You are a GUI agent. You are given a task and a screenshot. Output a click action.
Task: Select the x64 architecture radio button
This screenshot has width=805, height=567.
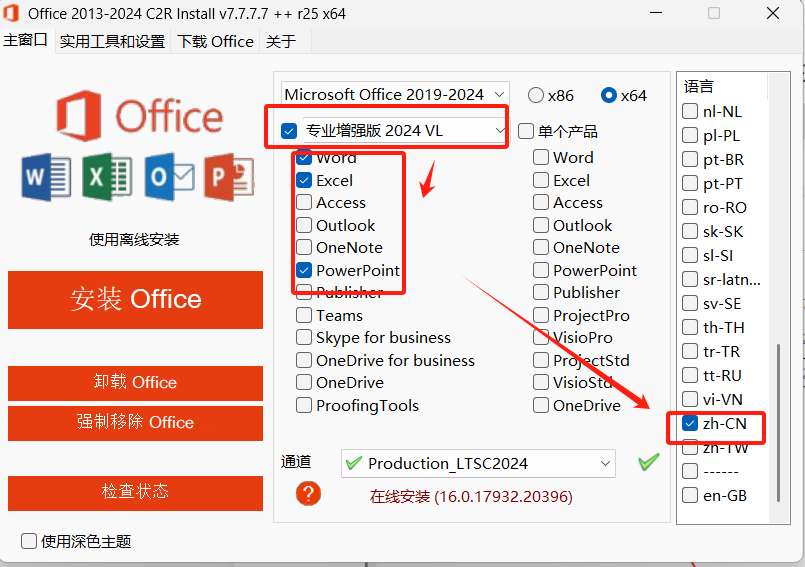click(x=608, y=95)
